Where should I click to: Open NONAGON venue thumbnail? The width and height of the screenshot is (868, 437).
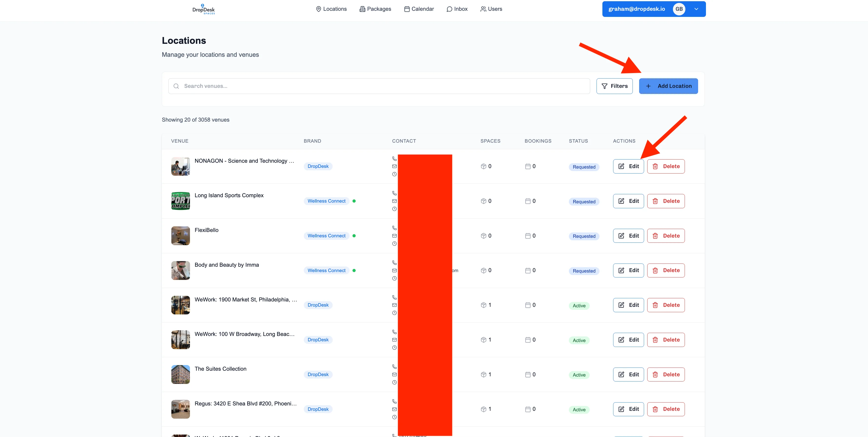coord(181,166)
